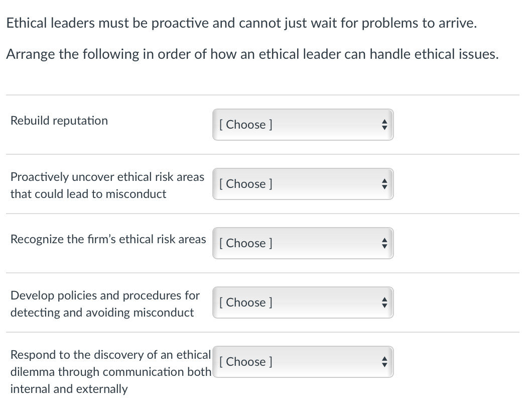
Task: Click the Develop policies and procedures label
Action: (104, 304)
